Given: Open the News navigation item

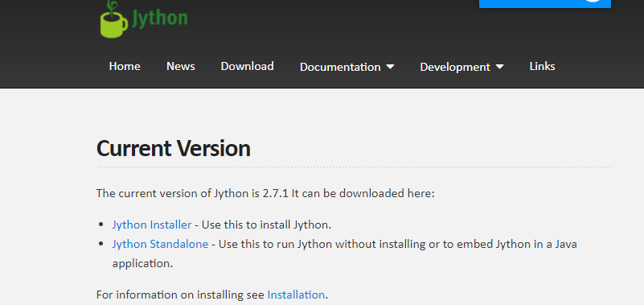Looking at the screenshot, I should 181,66.
